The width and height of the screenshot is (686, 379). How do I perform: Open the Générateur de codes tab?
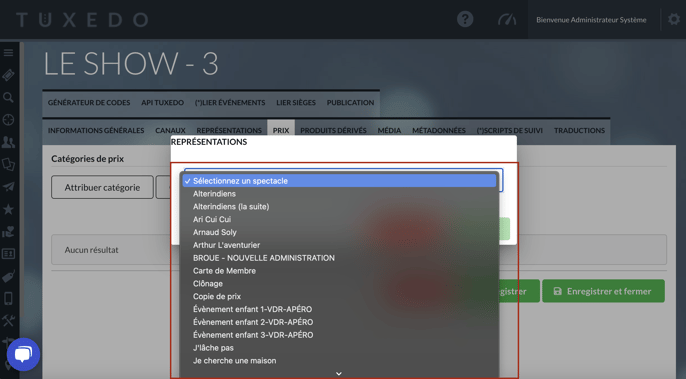(89, 102)
